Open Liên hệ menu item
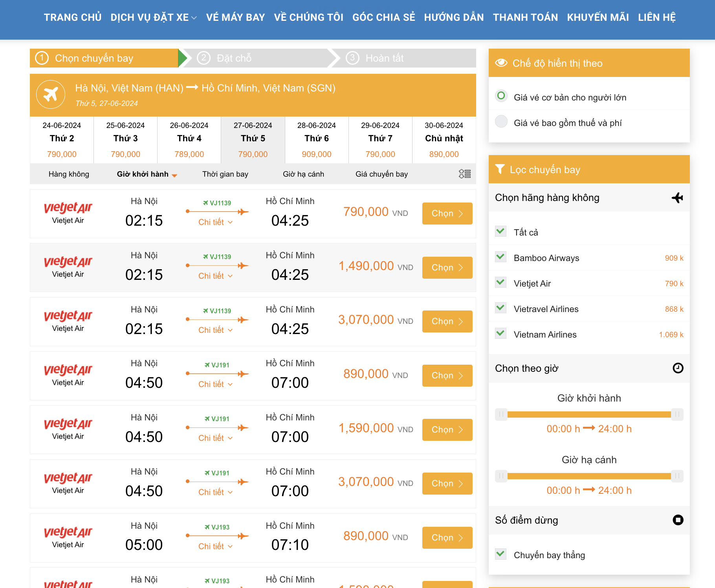Image resolution: width=715 pixels, height=588 pixels. (x=657, y=17)
